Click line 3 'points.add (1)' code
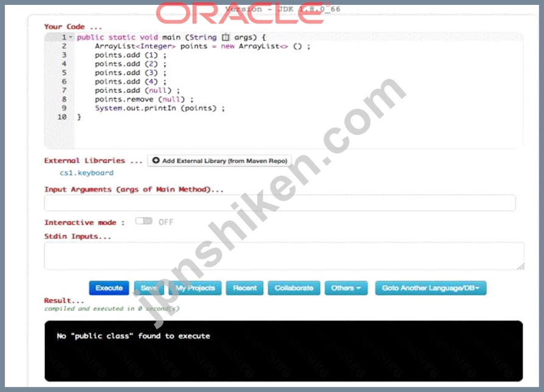This screenshot has width=544, height=392. (x=131, y=55)
